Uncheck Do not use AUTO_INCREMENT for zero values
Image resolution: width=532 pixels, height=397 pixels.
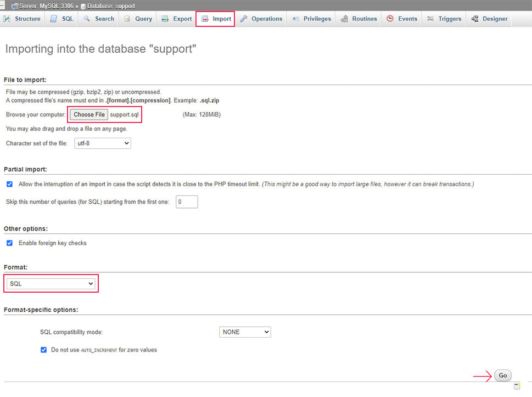pyautogui.click(x=43, y=350)
